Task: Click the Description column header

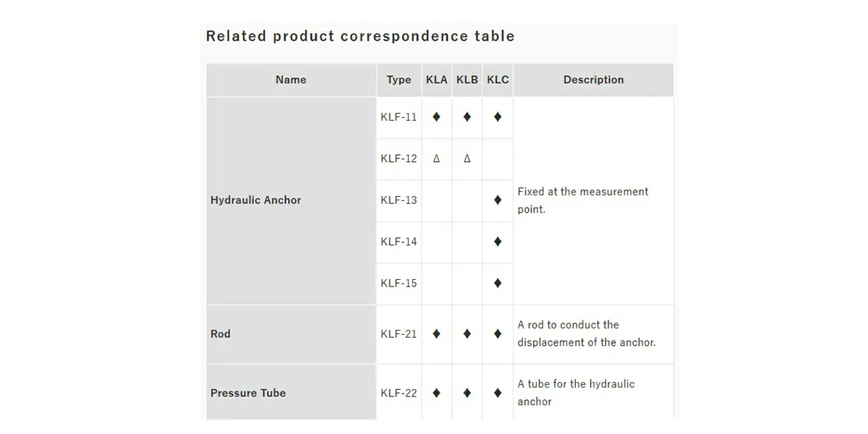Action: (593, 80)
